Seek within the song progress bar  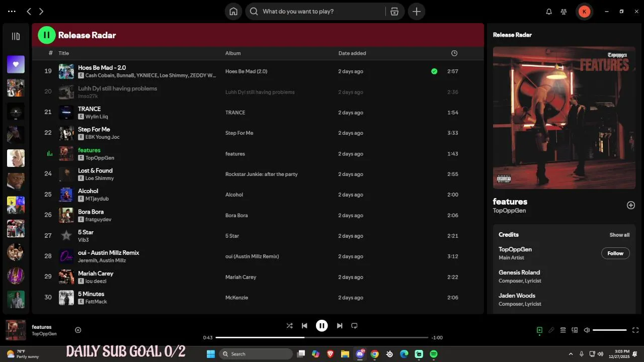(x=322, y=338)
